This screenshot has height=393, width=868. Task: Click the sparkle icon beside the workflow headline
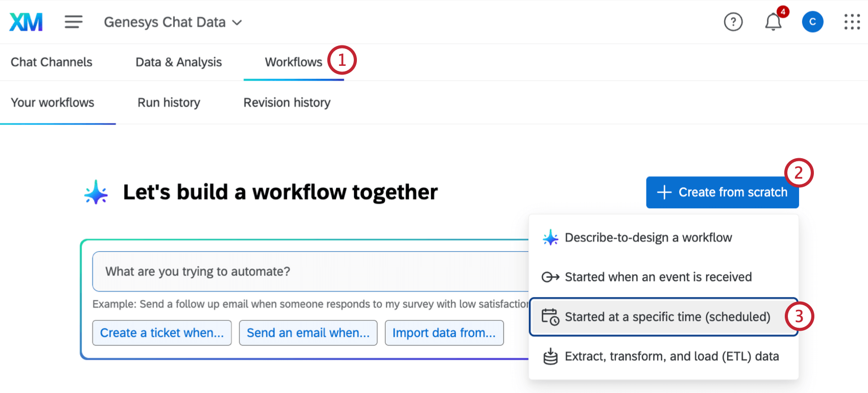[96, 192]
